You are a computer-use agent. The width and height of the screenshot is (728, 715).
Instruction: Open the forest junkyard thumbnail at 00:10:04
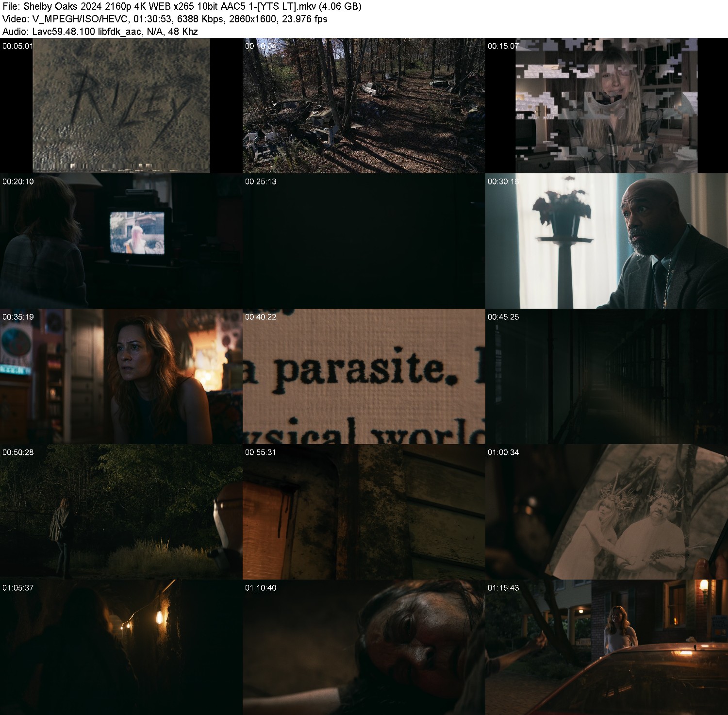coord(364,105)
